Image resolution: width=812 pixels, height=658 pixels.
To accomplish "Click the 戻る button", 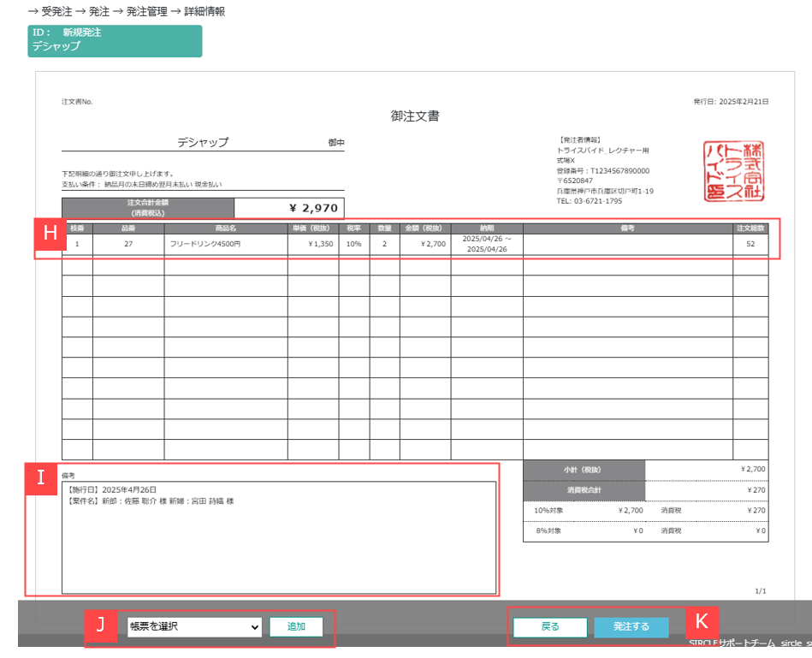I will point(550,627).
